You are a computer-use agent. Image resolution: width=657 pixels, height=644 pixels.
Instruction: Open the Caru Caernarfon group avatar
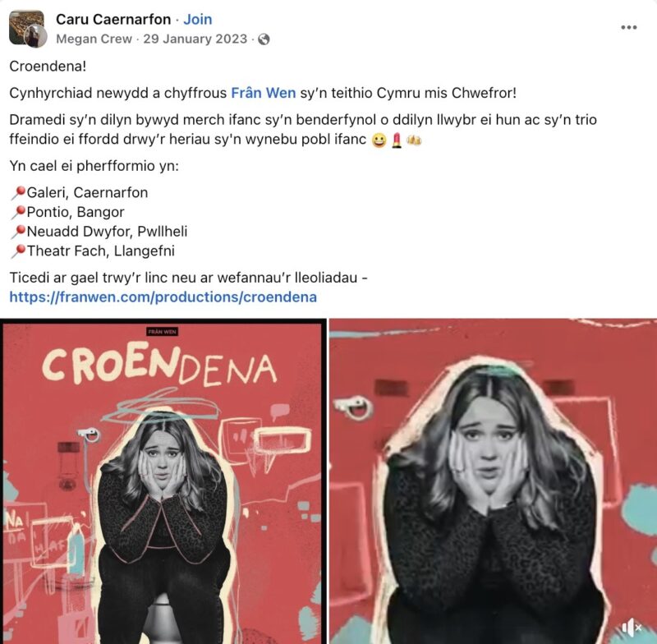[x=26, y=27]
